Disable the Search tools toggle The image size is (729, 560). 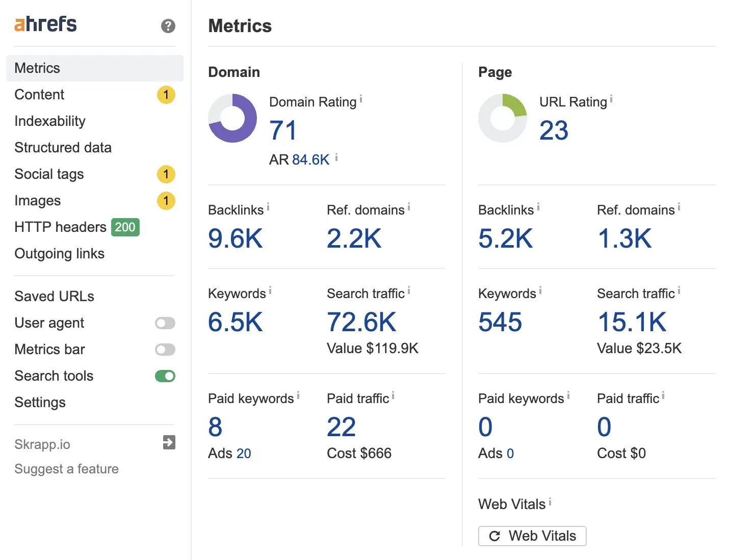click(164, 376)
